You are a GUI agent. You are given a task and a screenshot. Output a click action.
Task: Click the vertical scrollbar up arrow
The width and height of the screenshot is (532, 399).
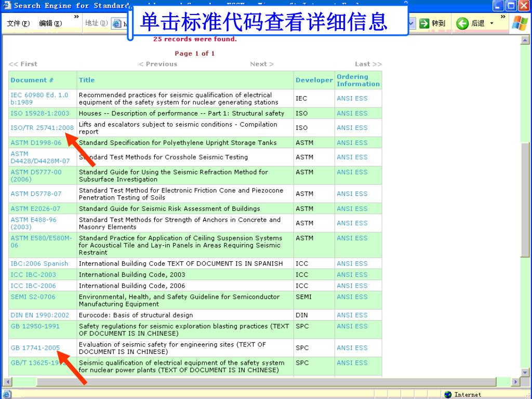[525, 41]
